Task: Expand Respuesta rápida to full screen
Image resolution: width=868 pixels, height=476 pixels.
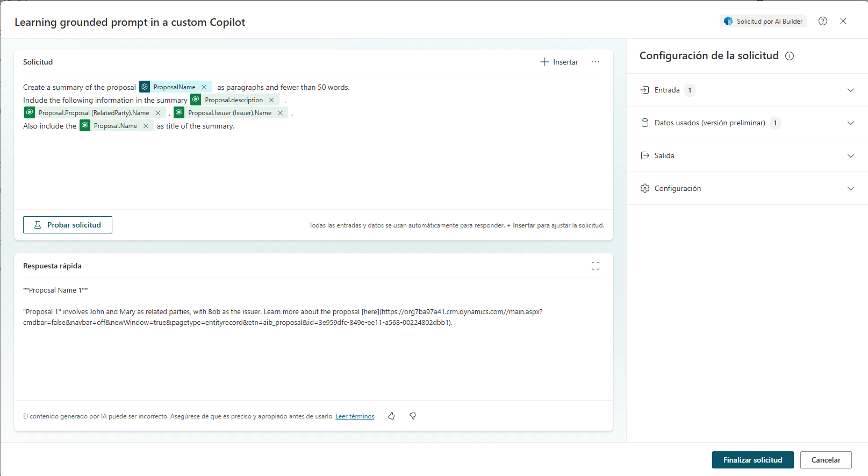Action: tap(596, 266)
